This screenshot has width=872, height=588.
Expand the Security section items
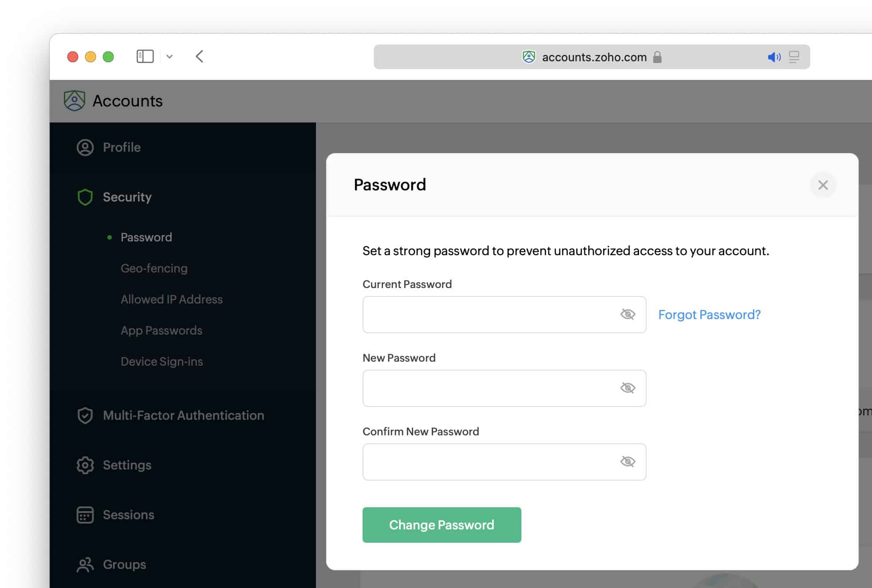point(127,197)
